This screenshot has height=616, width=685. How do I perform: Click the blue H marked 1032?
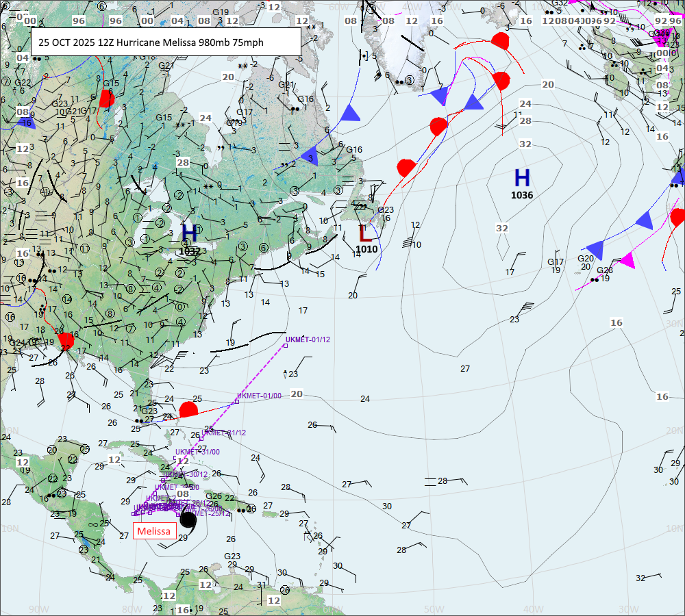click(x=190, y=233)
